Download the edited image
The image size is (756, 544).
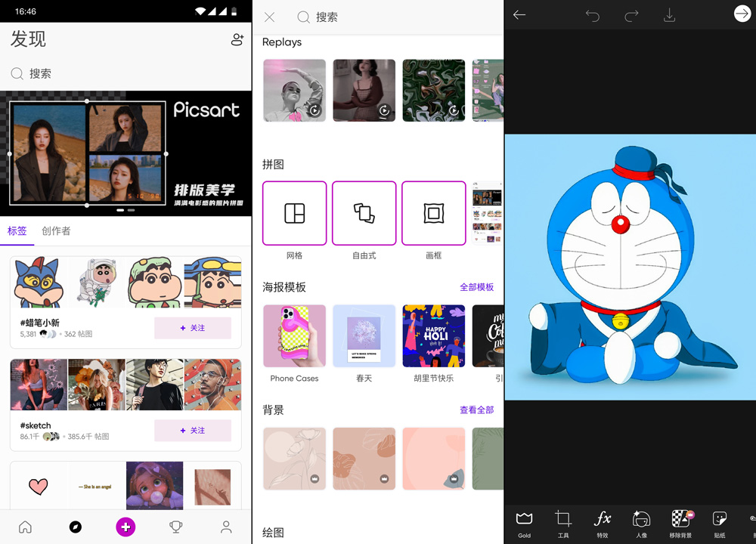(669, 15)
